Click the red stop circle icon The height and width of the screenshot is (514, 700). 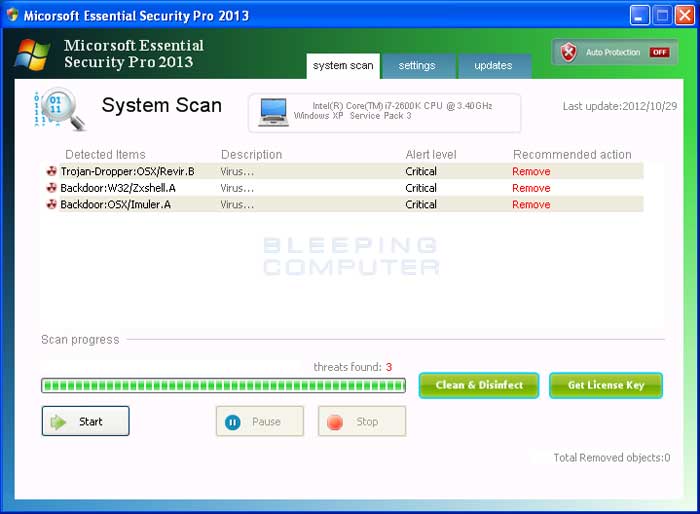tap(335, 422)
